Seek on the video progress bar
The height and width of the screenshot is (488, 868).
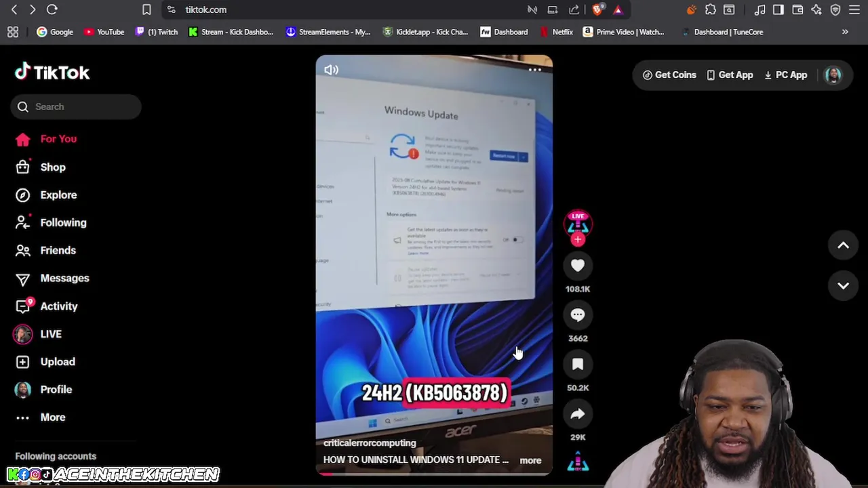coord(434,474)
